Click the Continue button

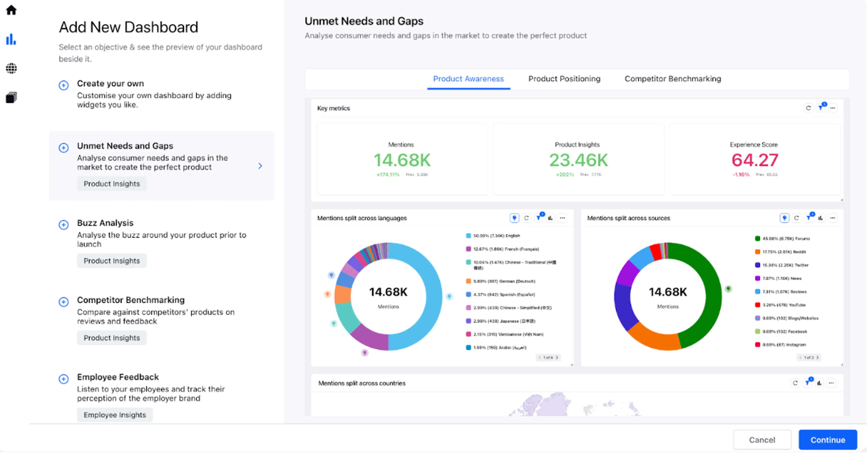coord(828,440)
